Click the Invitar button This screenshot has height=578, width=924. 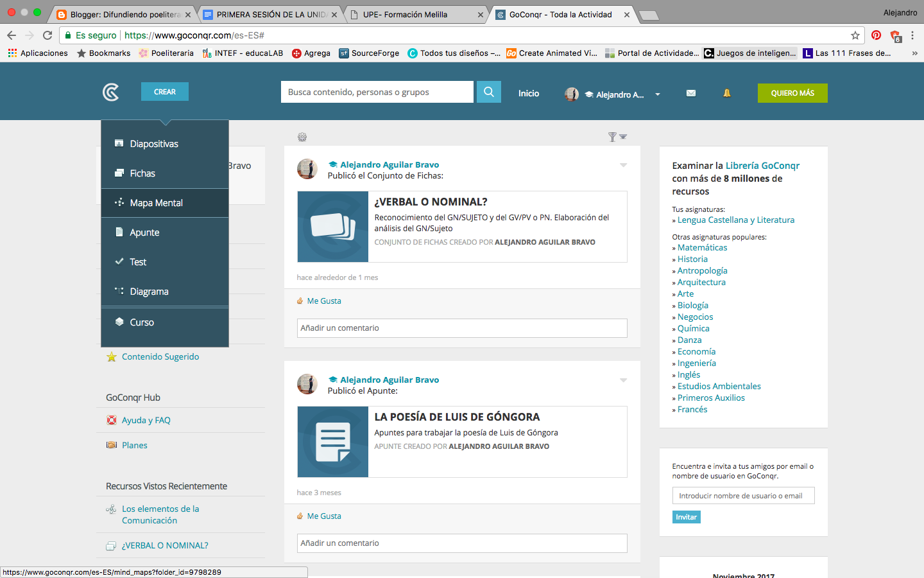tap(686, 517)
